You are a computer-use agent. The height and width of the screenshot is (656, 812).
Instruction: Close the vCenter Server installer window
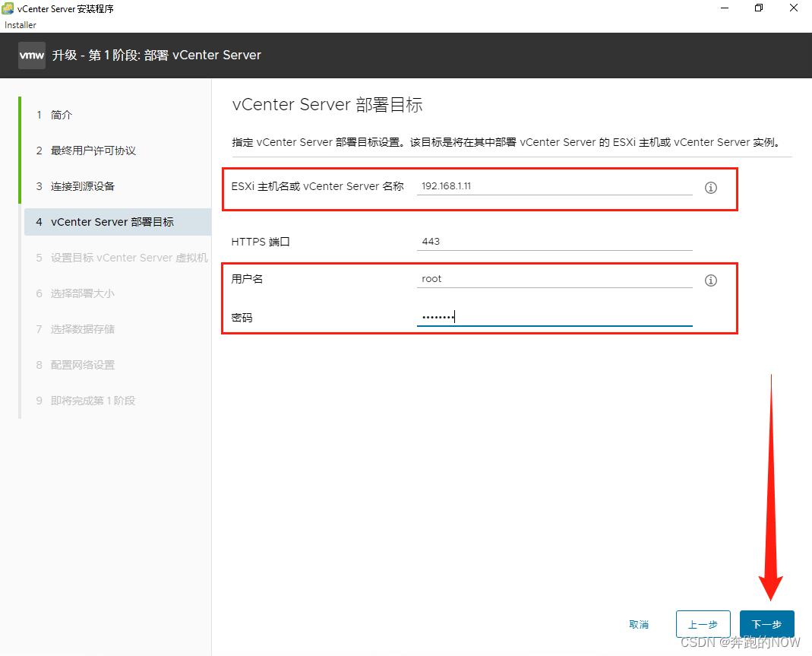[793, 8]
